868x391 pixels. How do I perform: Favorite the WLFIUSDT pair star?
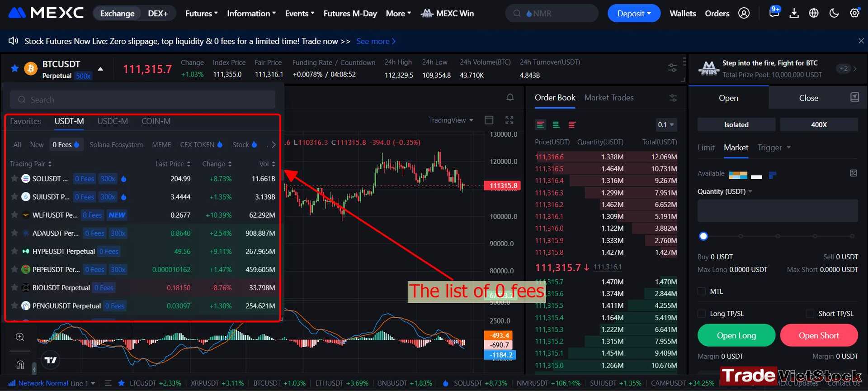pyautogui.click(x=14, y=215)
